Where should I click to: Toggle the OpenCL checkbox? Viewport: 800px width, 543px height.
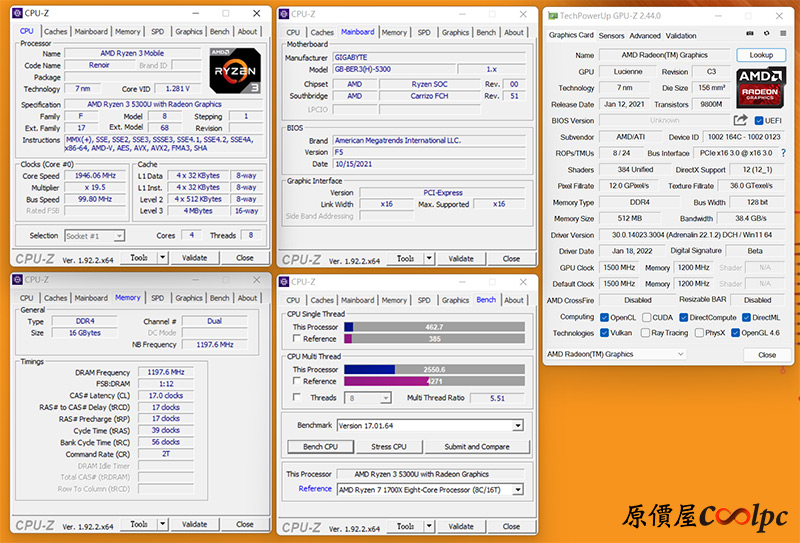[x=605, y=317]
